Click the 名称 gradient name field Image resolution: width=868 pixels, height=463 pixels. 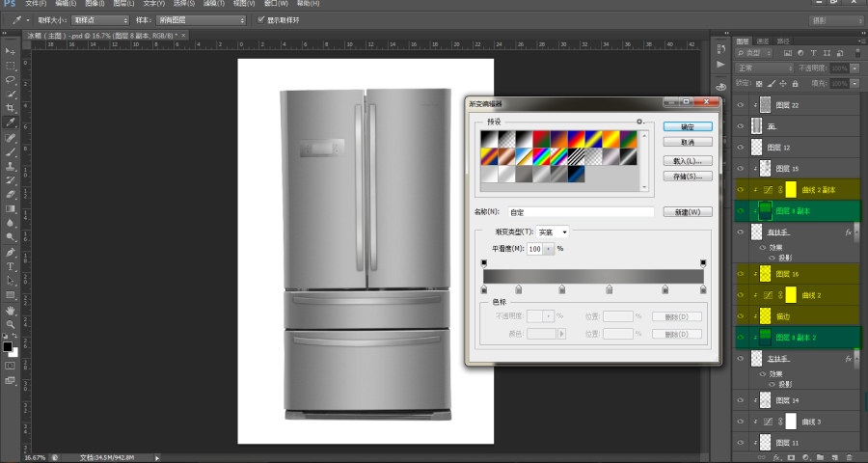click(581, 212)
